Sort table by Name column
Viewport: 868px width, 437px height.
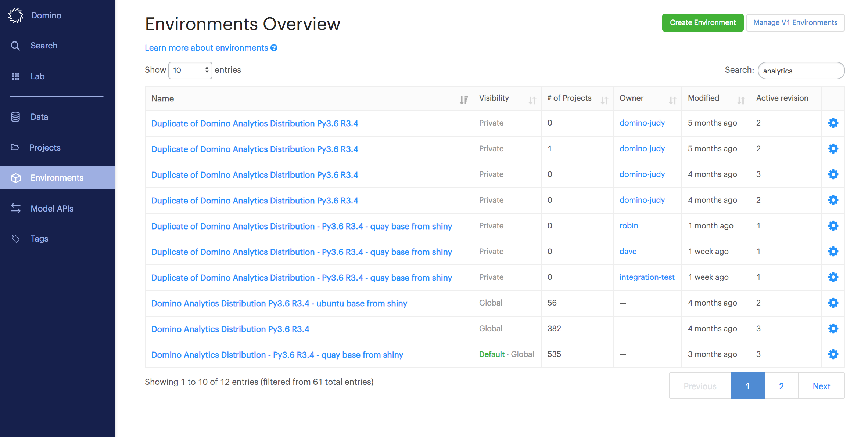[x=309, y=98]
